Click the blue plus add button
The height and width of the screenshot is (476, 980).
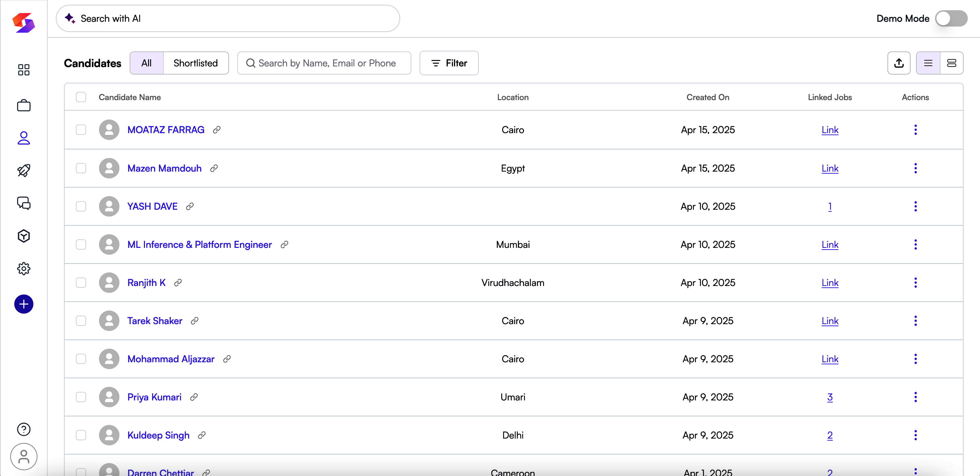pos(23,304)
